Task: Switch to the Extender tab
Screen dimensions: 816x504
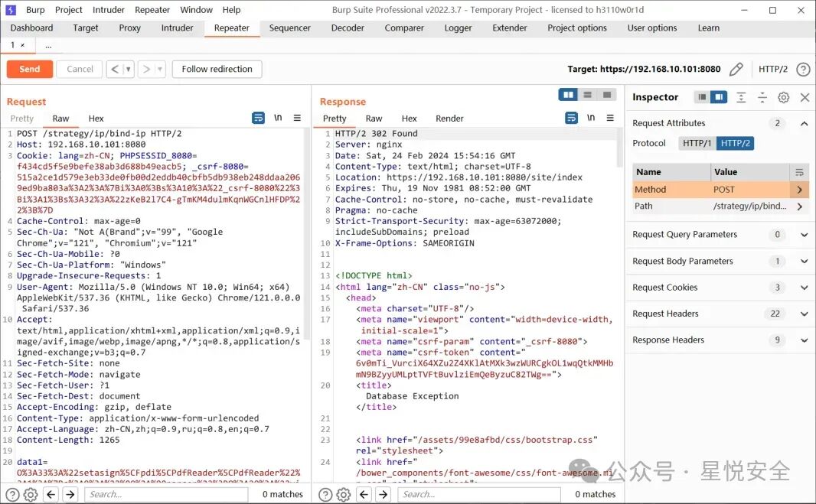Action: [510, 28]
